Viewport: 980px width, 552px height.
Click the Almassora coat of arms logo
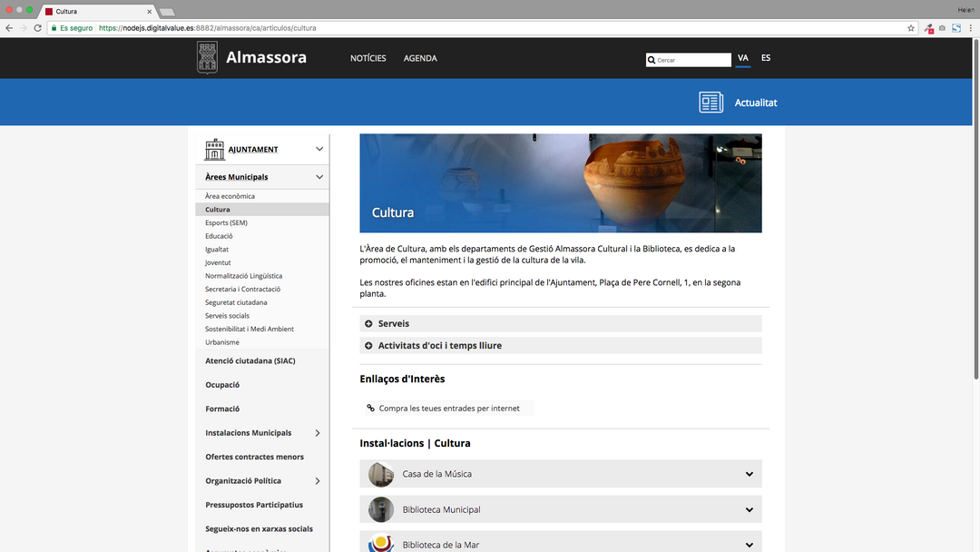coord(207,57)
